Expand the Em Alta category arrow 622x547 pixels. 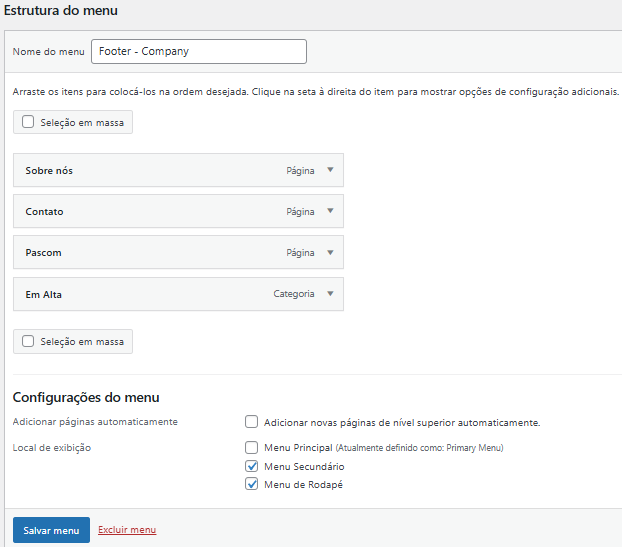(x=330, y=294)
